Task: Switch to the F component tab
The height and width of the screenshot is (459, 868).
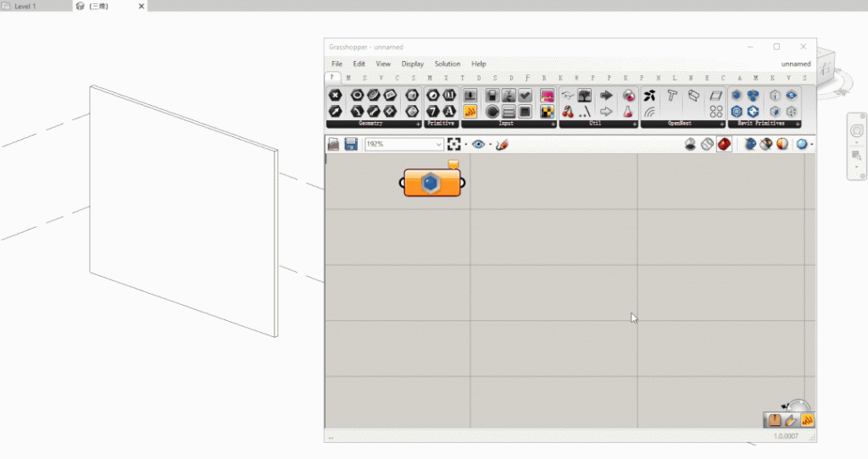Action: click(527, 78)
